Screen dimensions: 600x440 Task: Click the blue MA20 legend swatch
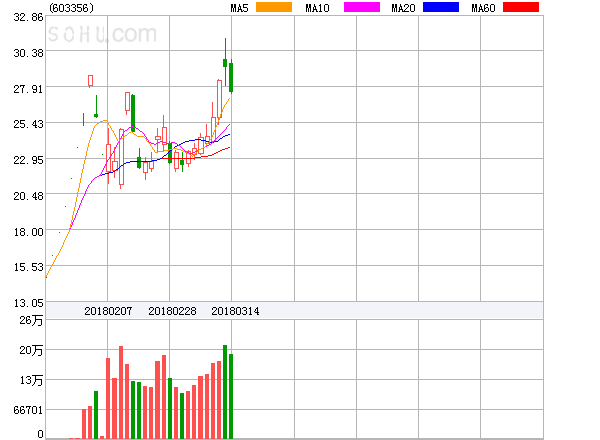(441, 7)
